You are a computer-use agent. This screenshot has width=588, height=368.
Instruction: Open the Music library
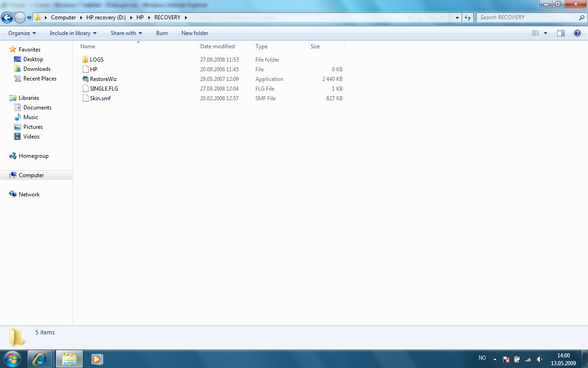(31, 117)
